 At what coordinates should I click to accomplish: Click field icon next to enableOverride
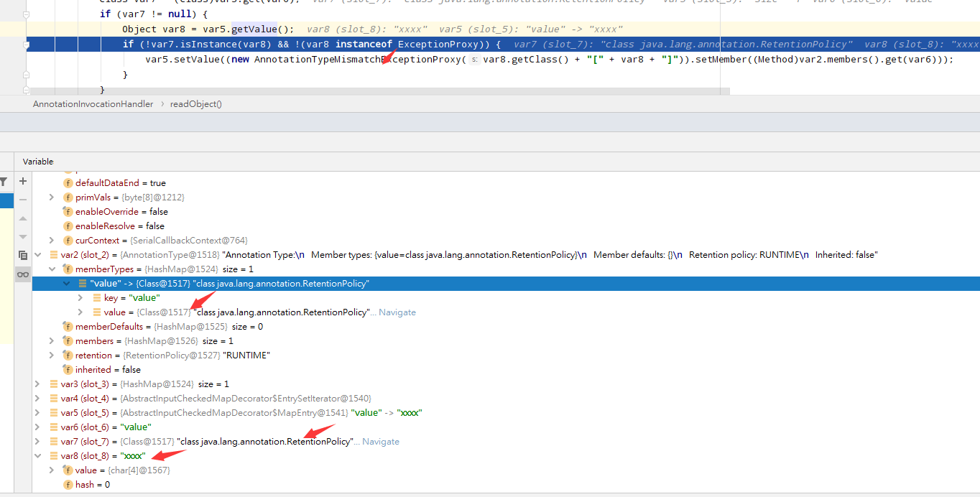[x=68, y=212]
